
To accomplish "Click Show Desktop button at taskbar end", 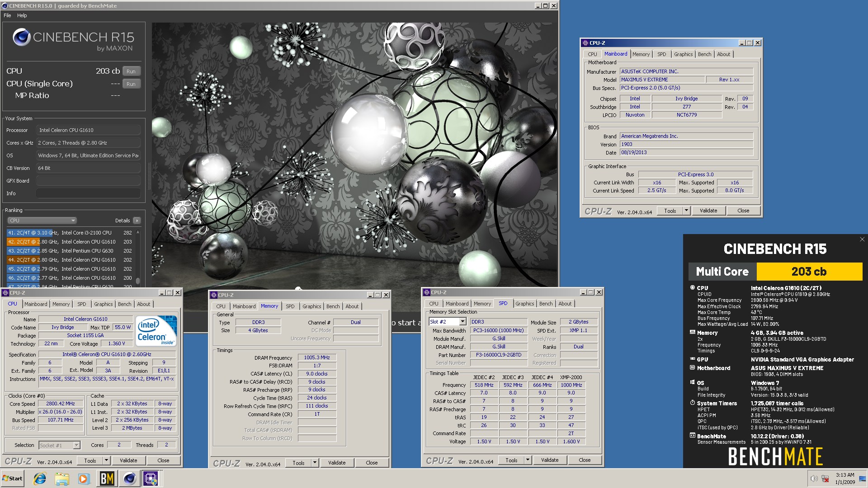I will coord(863,479).
